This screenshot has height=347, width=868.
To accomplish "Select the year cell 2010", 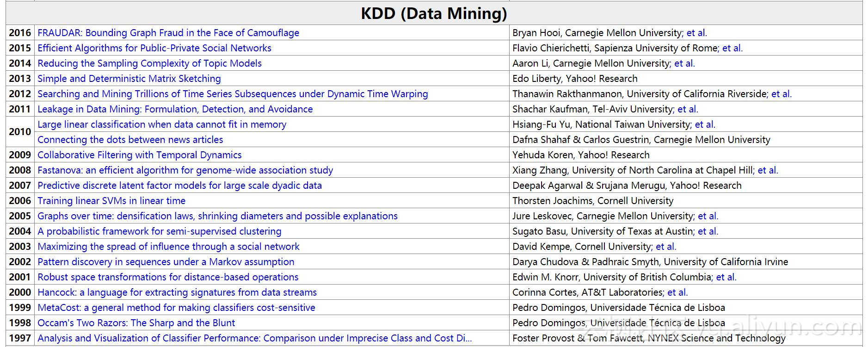I will coord(20,132).
